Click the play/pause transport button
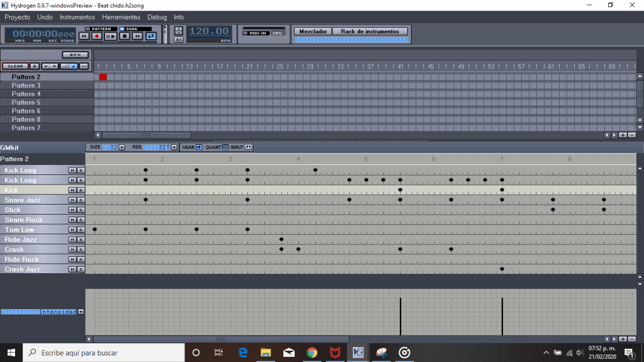Viewport: 644px width, 362px height. point(110,37)
